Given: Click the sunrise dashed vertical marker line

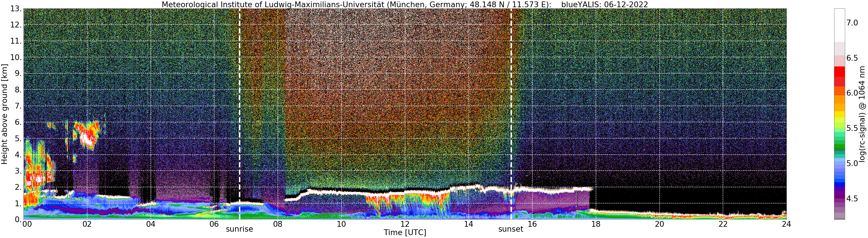Looking at the screenshot, I should click(x=239, y=114).
